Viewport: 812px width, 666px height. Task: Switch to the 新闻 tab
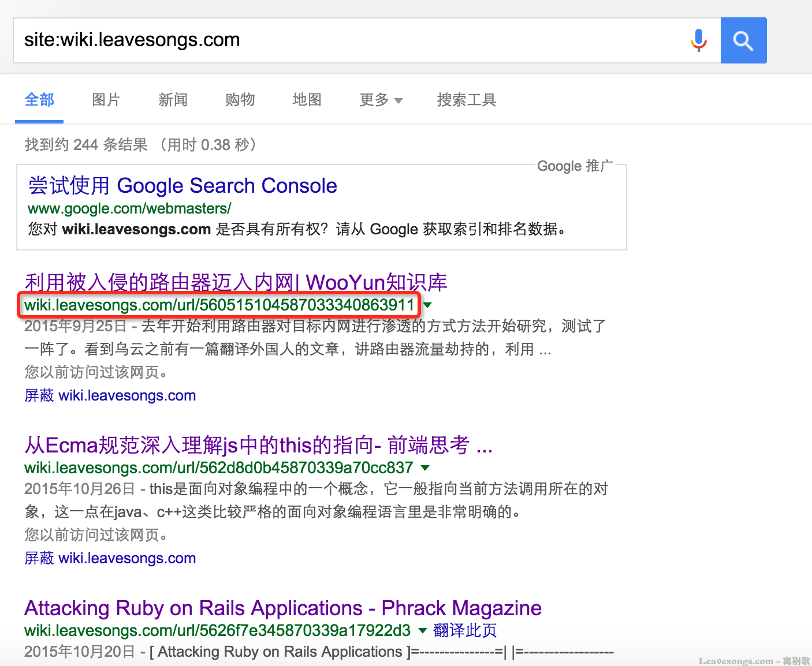tap(173, 100)
